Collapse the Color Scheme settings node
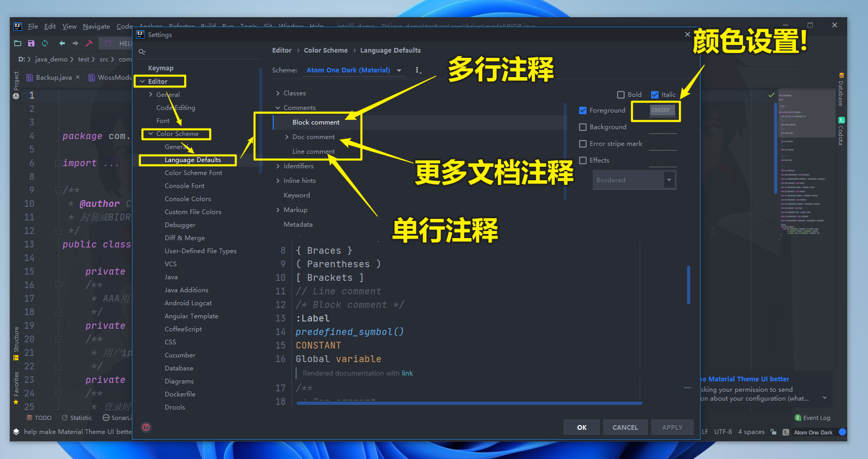Screen dimensions: 868x459 click(151, 134)
